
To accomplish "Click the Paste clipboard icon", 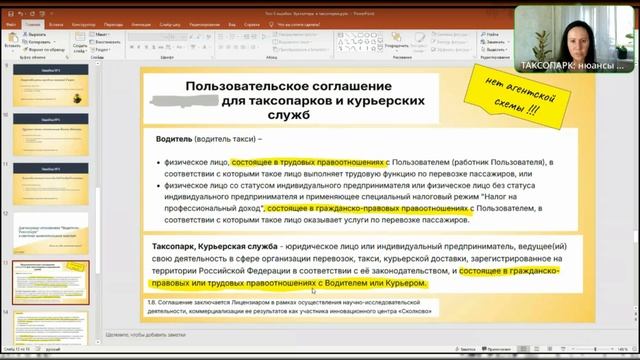I will coord(12,38).
